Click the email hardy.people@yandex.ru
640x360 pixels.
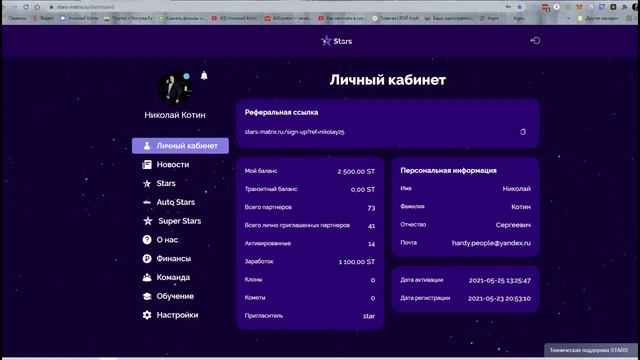coord(491,243)
